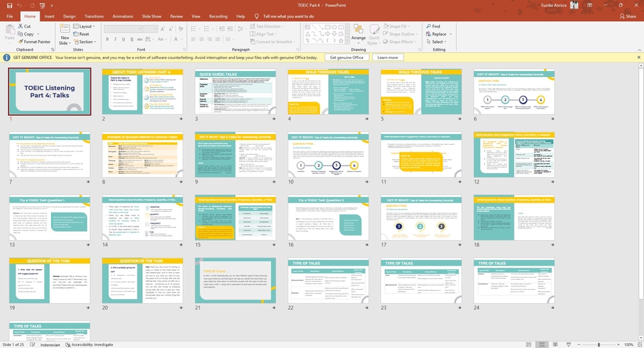Viewport: 644px width, 348px height.
Task: Select slide 3 Quick Guide: Talks
Action: click(x=235, y=92)
